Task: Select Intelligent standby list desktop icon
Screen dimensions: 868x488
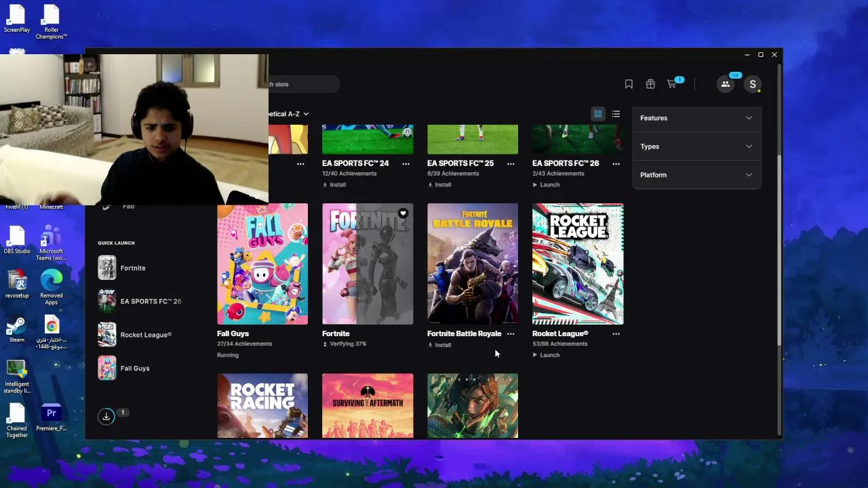Action: pyautogui.click(x=17, y=377)
